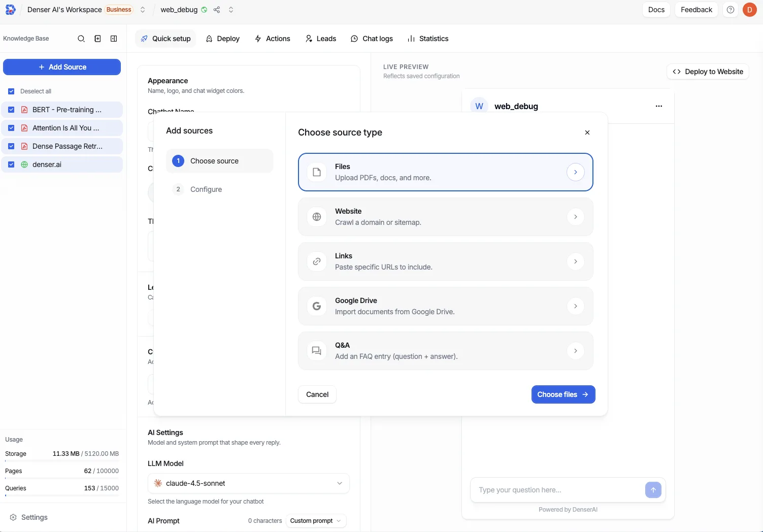This screenshot has width=763, height=532.
Task: Select step 2 Configure
Action: (219, 189)
